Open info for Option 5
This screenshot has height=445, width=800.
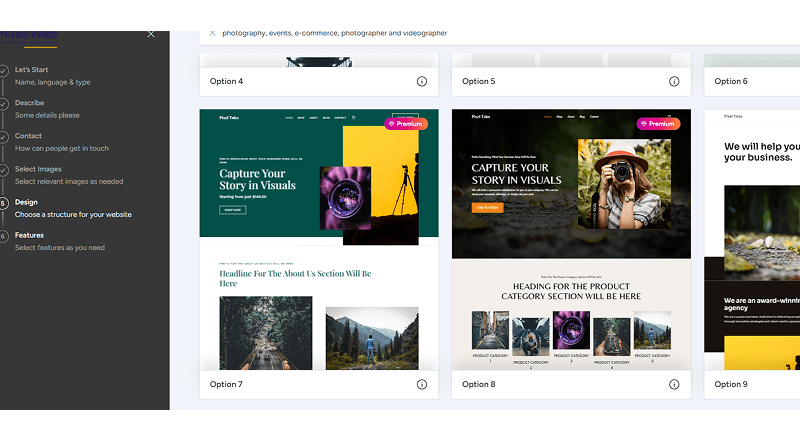(x=674, y=81)
